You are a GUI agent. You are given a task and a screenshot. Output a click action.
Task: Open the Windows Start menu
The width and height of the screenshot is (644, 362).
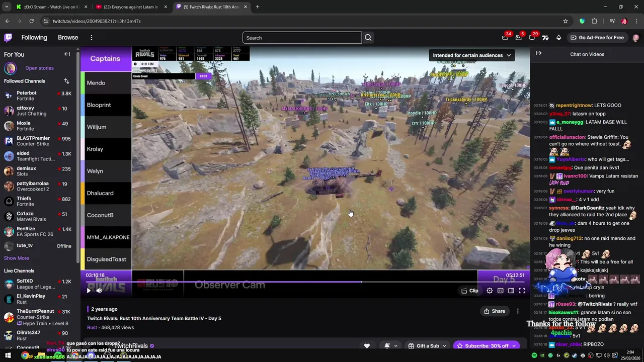click(x=8, y=356)
